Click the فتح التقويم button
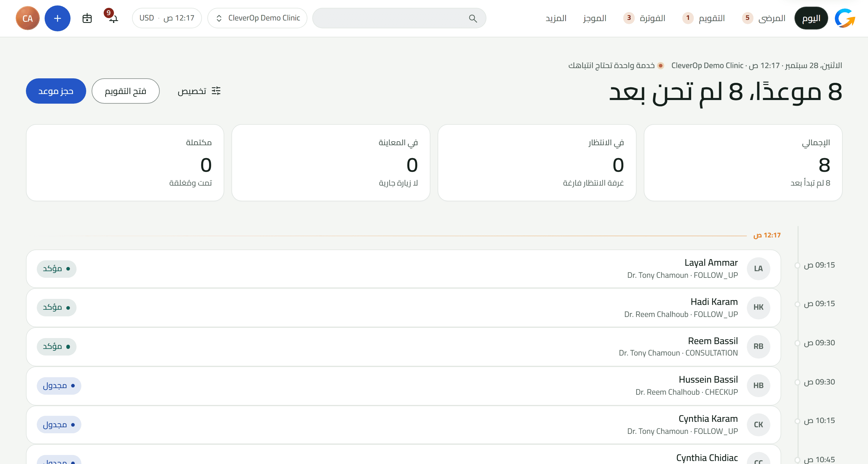This screenshot has height=464, width=868. click(125, 91)
